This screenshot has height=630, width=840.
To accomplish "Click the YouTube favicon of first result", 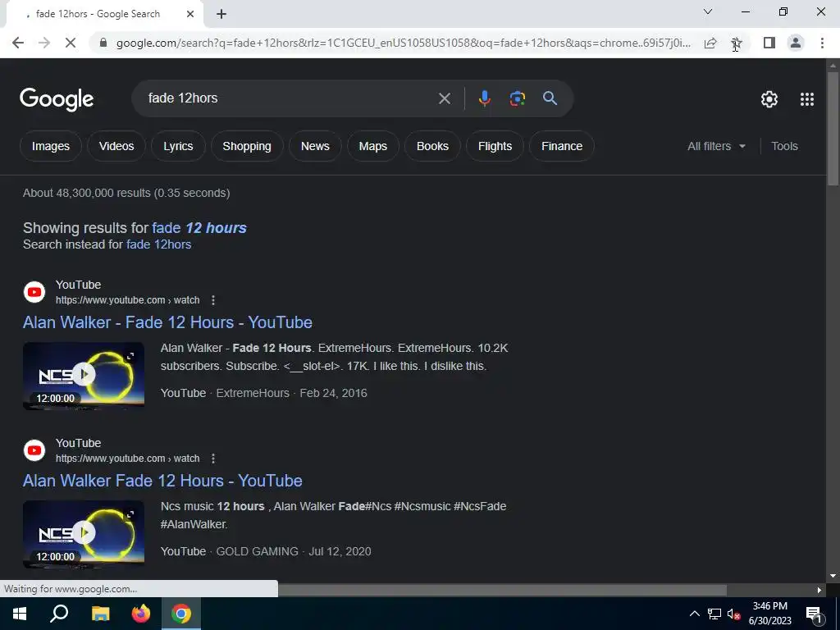I will [34, 292].
